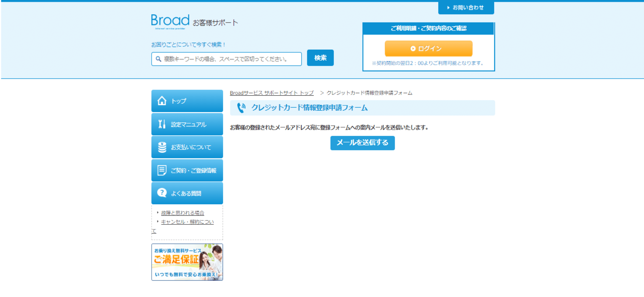The image size is (644, 297).
Task: Open よくある質問 page
Action: [x=186, y=194]
